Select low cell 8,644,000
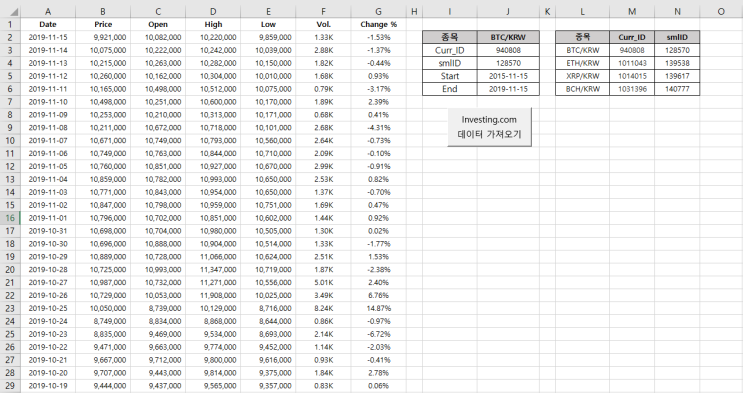 [x=268, y=321]
